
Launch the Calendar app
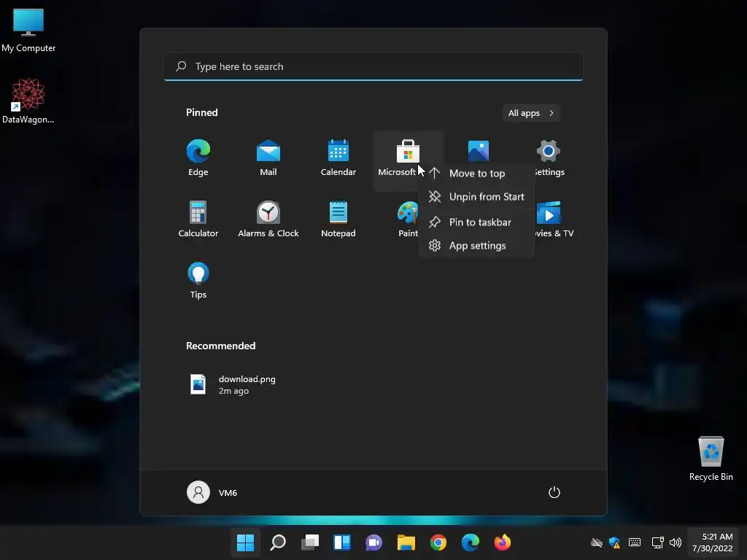click(x=338, y=157)
